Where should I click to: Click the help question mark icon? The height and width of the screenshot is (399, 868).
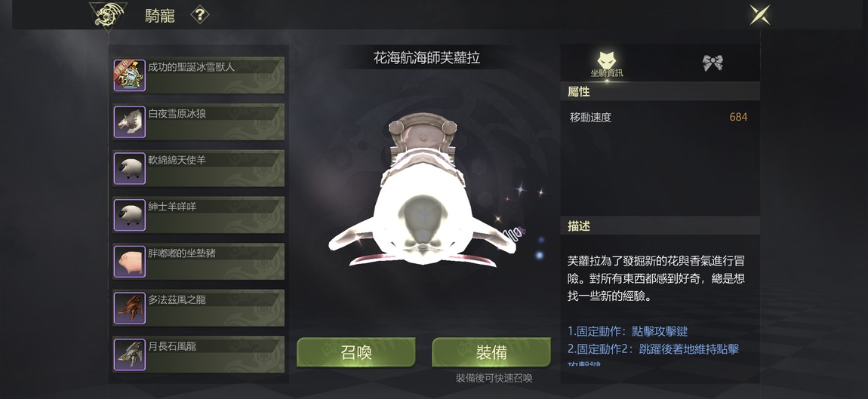click(200, 16)
